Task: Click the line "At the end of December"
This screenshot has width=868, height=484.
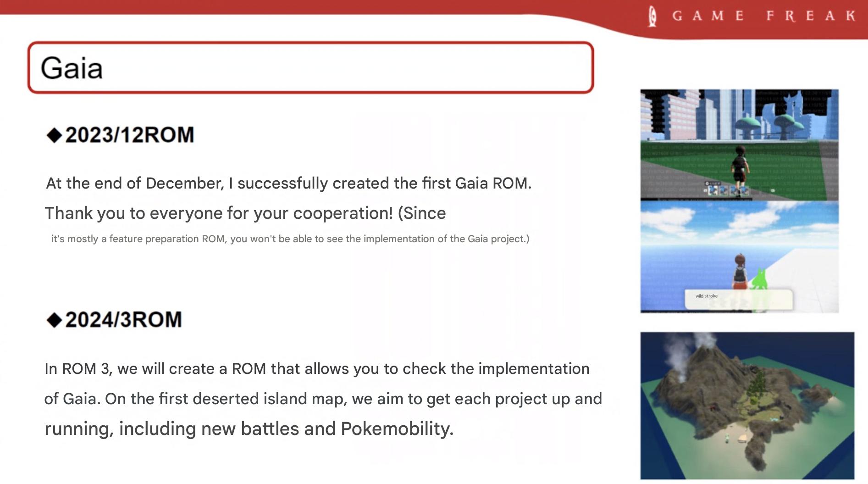Action: 289,184
